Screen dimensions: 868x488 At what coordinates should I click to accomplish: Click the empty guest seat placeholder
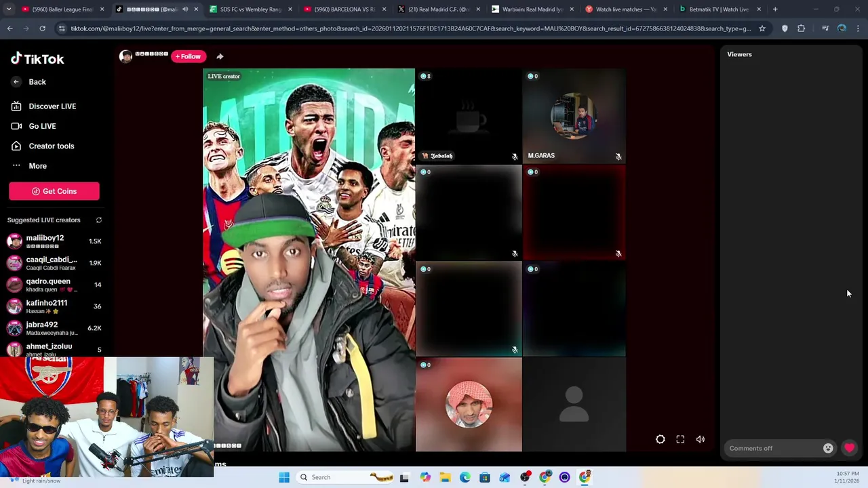click(574, 405)
